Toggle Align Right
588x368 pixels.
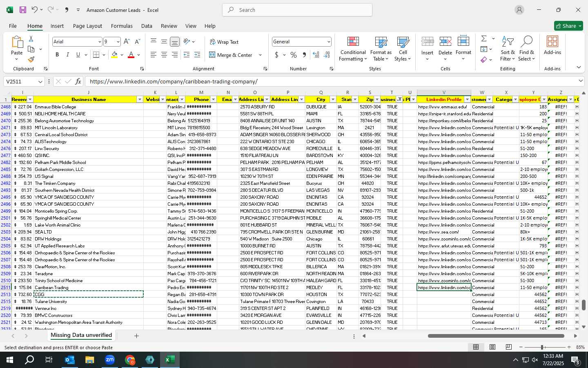[174, 55]
